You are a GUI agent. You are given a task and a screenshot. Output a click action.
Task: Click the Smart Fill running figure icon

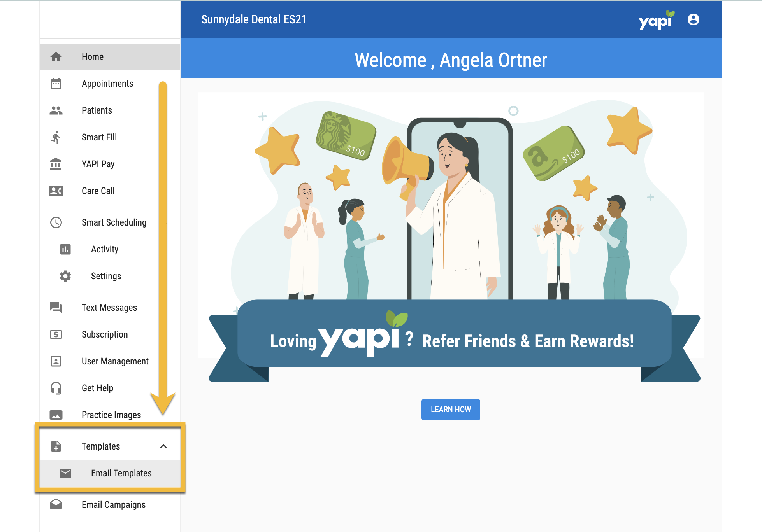[x=56, y=137]
